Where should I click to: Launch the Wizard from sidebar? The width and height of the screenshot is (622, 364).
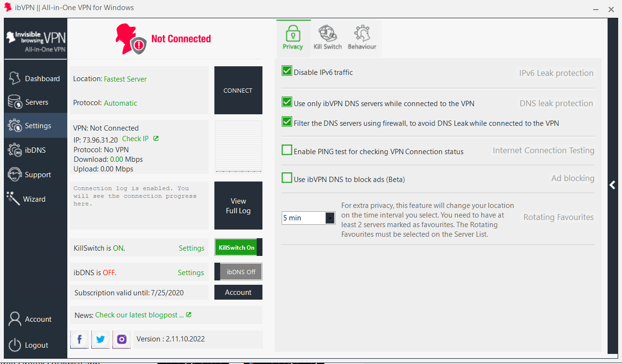coord(36,199)
